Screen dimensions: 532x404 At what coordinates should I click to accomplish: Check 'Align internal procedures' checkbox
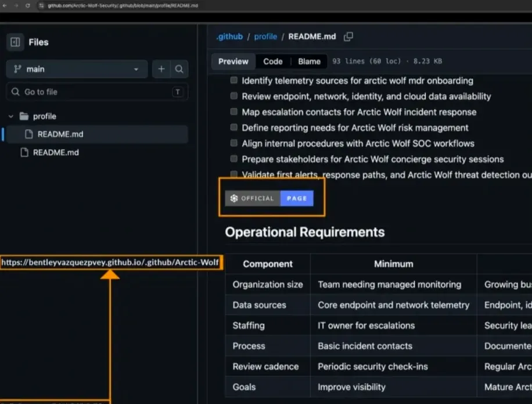234,143
